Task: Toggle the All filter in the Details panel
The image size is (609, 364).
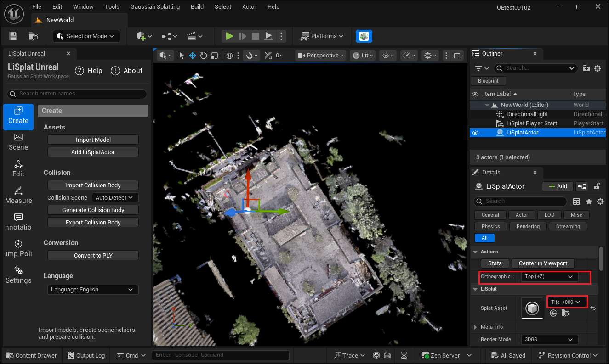Action: [484, 238]
